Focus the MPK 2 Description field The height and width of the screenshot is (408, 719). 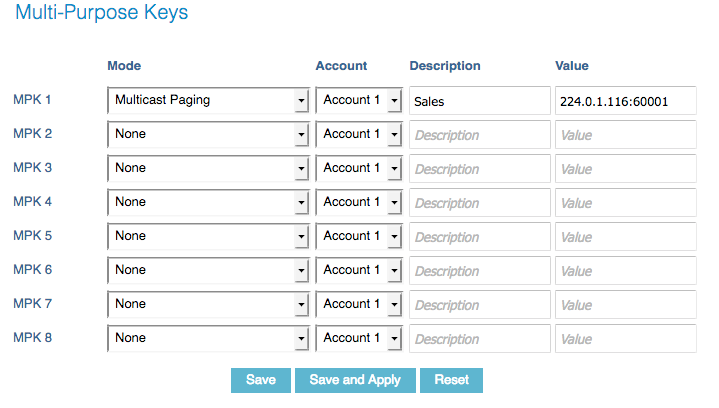479,135
